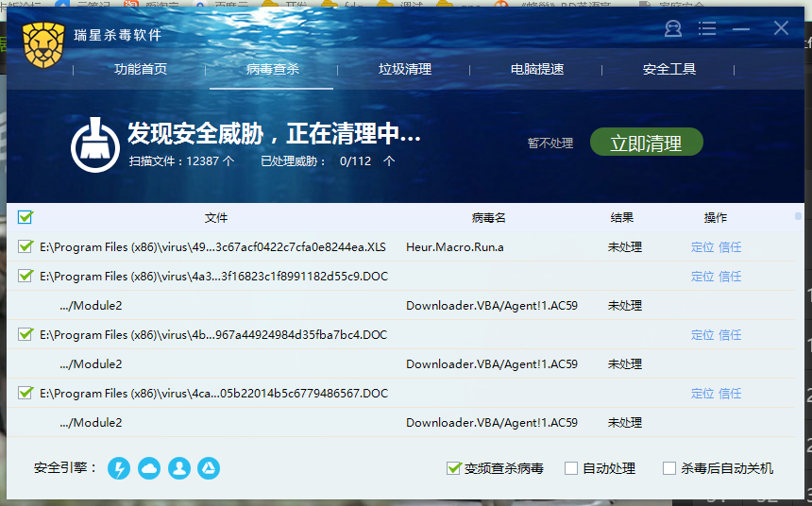Select the file path ending in 486567.DOC
This screenshot has width=812, height=506.
pyautogui.click(x=214, y=393)
